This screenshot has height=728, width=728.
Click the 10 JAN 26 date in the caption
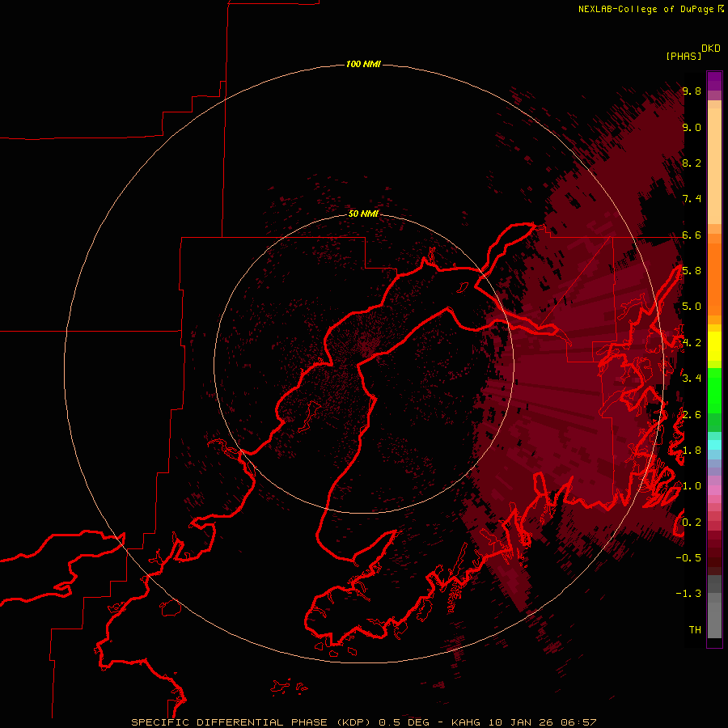coord(520,722)
